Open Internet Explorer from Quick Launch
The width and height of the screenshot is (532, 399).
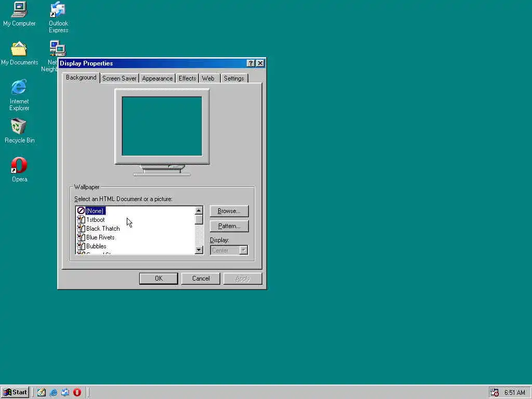[54, 392]
